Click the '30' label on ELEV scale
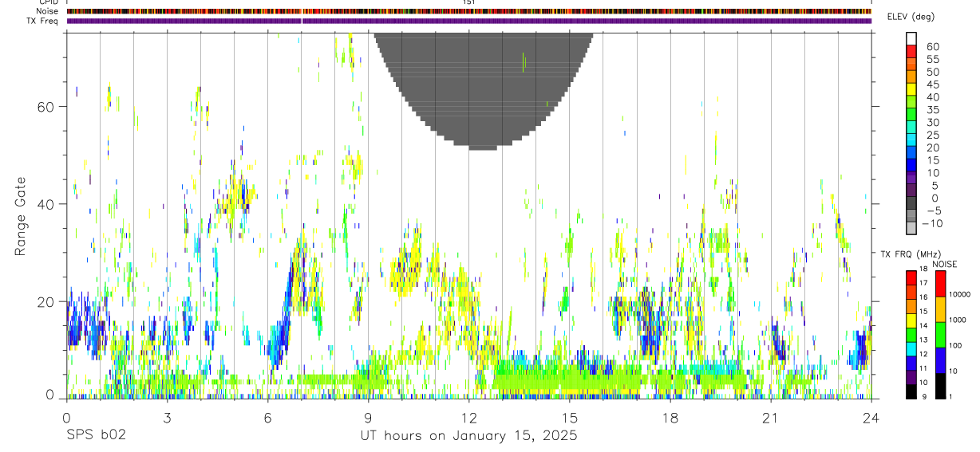 [x=932, y=123]
